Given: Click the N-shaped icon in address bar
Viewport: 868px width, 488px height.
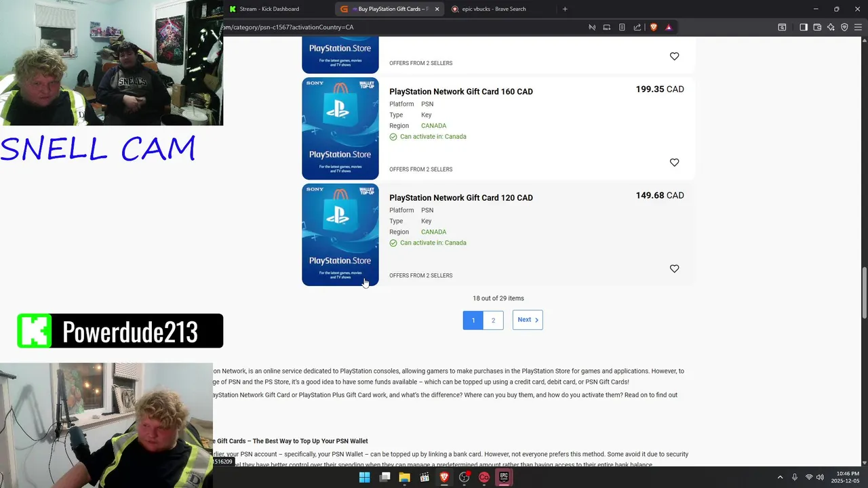Looking at the screenshot, I should click(592, 27).
